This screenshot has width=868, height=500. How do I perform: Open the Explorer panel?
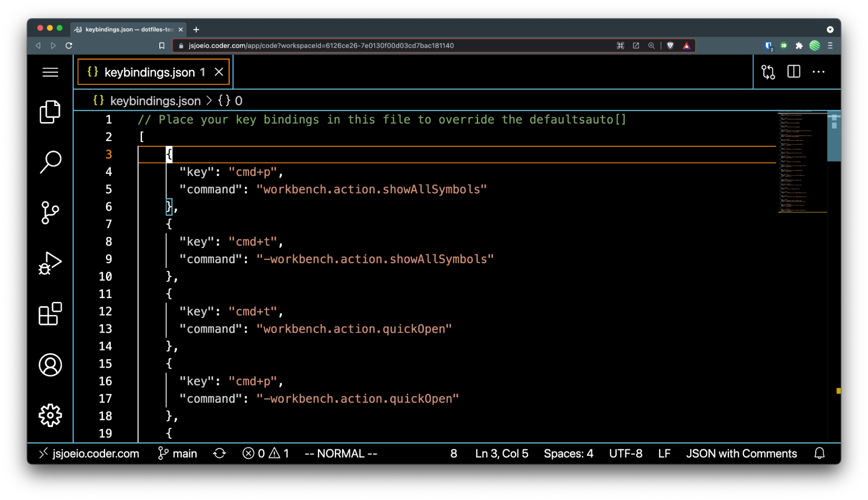click(x=50, y=112)
